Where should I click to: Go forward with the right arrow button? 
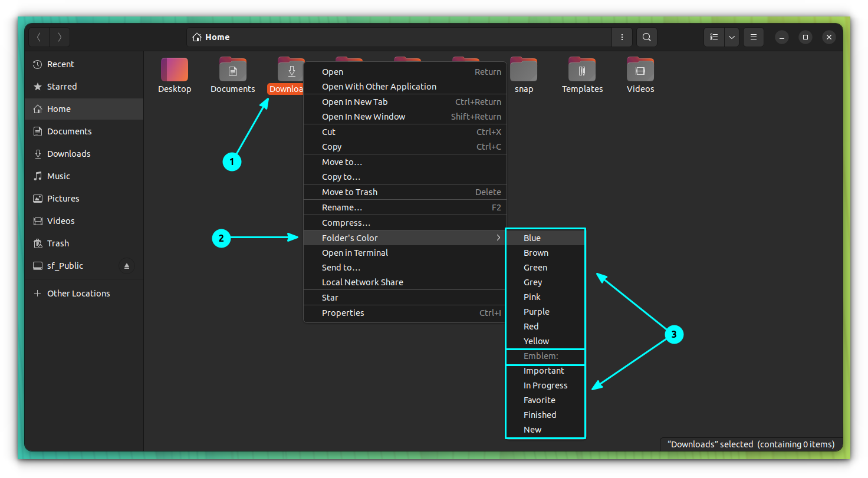click(60, 37)
